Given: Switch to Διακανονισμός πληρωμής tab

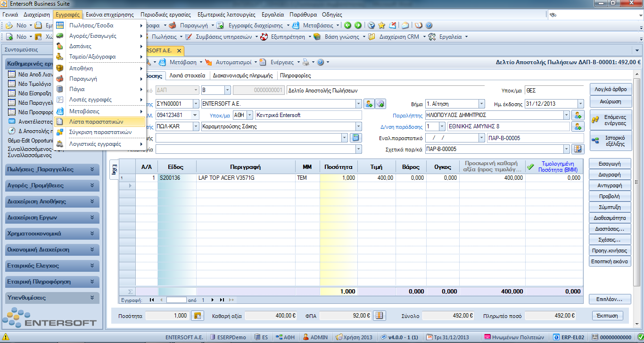Looking at the screenshot, I should 243,75.
